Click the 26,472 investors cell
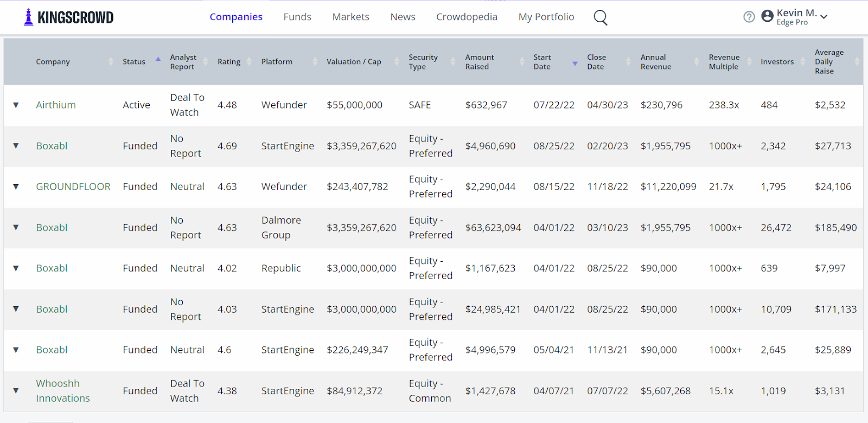 click(776, 228)
